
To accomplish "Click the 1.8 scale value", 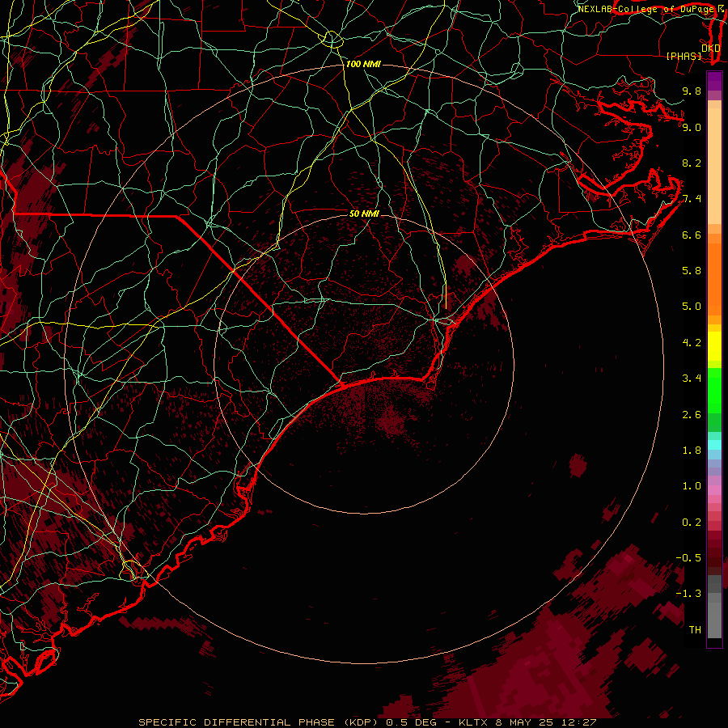I will (692, 451).
